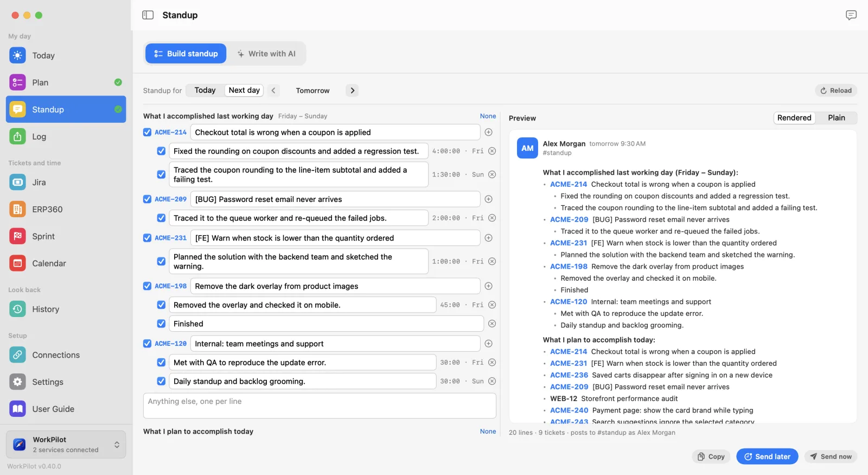Open the Jira tickets section
The image size is (868, 475).
pyautogui.click(x=66, y=182)
